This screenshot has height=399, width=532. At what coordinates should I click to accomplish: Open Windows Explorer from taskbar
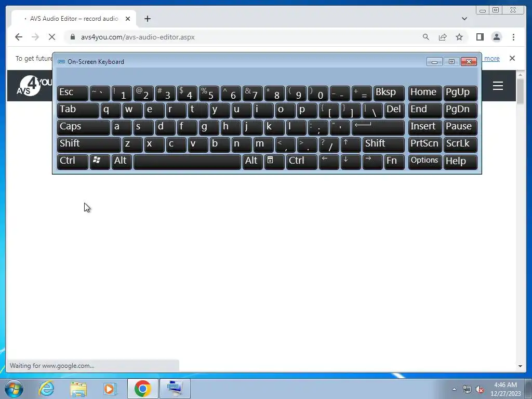pyautogui.click(x=78, y=389)
